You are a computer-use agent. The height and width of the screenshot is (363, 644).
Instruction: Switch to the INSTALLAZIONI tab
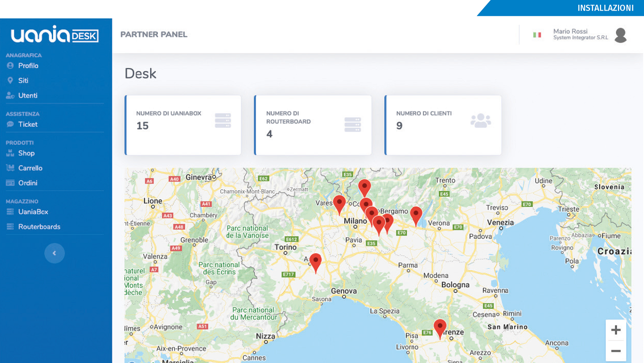click(606, 8)
